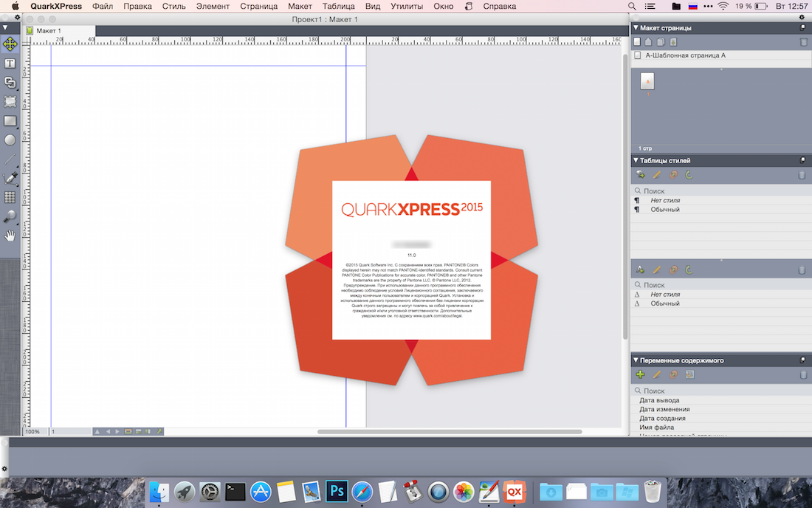The width and height of the screenshot is (812, 508).
Task: Select the Имя файла content variable
Action: pos(721,428)
